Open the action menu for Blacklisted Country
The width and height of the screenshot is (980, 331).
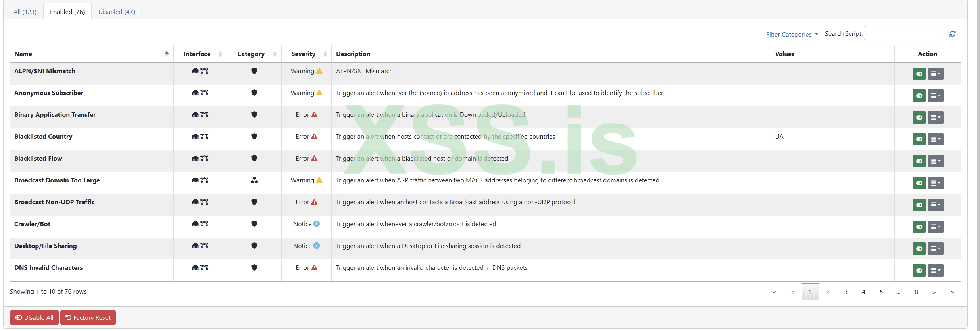click(x=936, y=139)
